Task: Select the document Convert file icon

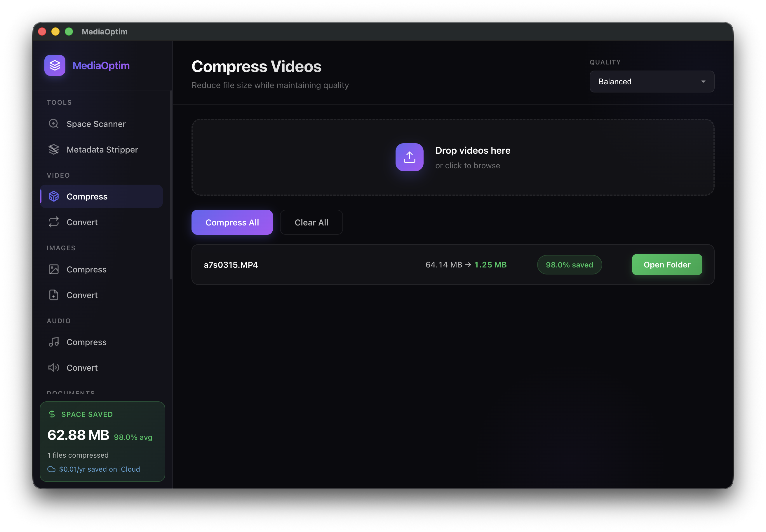Action: coord(54,295)
